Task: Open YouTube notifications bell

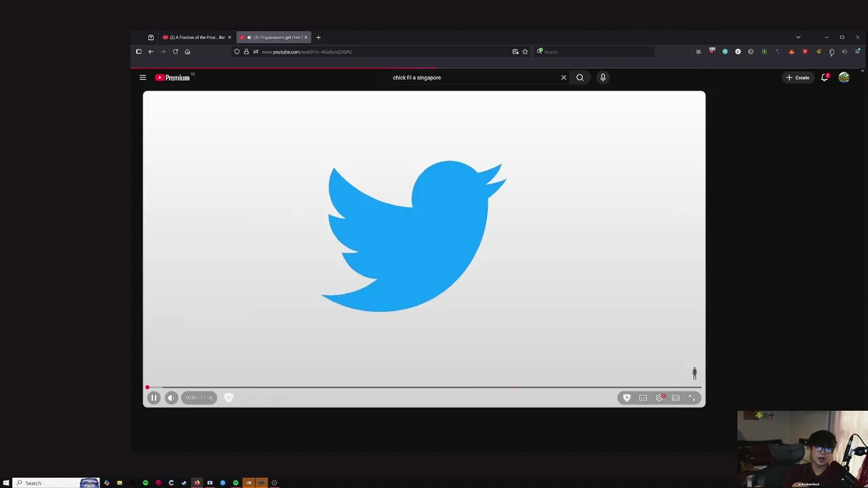Action: pos(825,77)
